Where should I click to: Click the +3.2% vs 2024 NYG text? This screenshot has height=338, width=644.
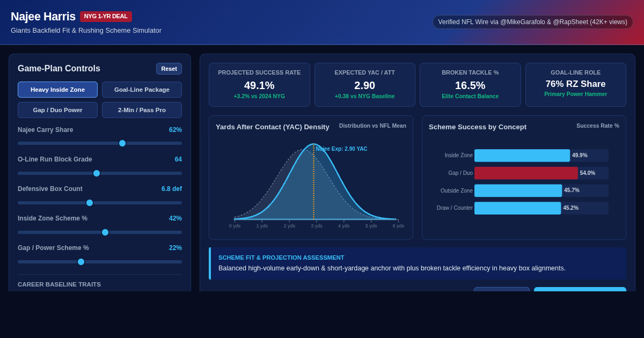click(x=259, y=97)
